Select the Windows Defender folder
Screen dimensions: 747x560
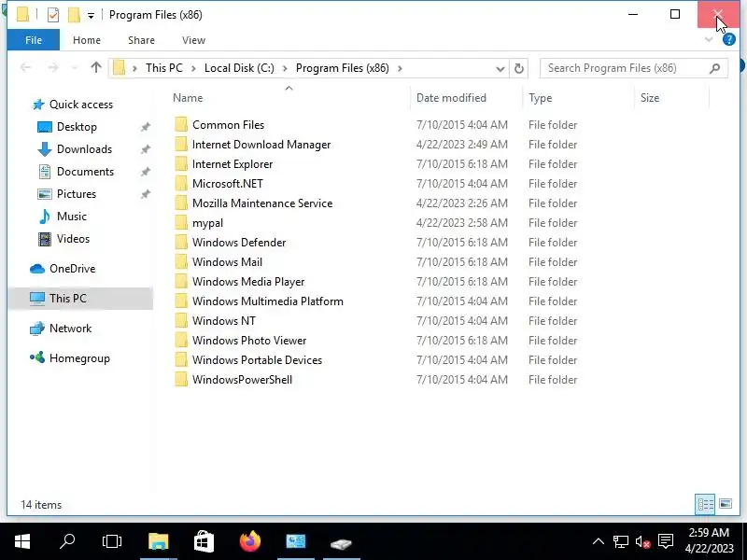[x=239, y=242]
